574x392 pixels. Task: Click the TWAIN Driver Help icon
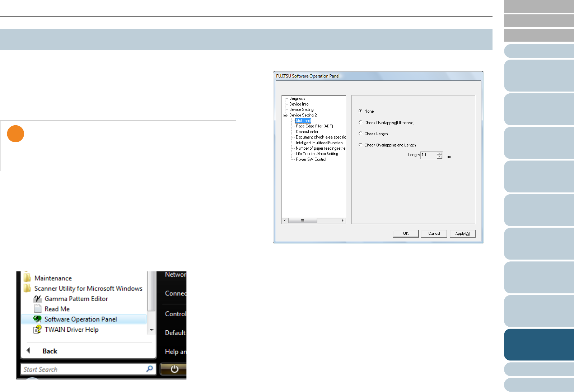point(37,330)
